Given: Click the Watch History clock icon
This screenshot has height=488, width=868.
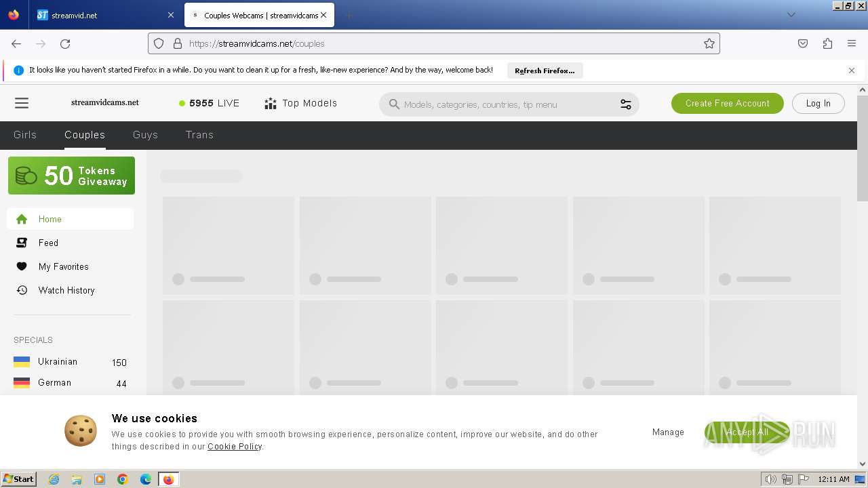Looking at the screenshot, I should [x=22, y=290].
